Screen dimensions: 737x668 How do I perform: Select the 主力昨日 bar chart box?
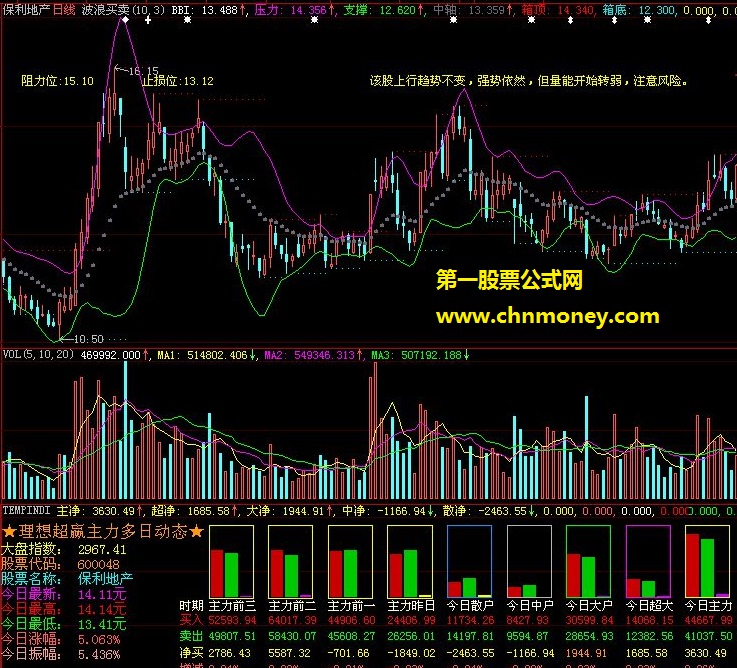pos(410,562)
